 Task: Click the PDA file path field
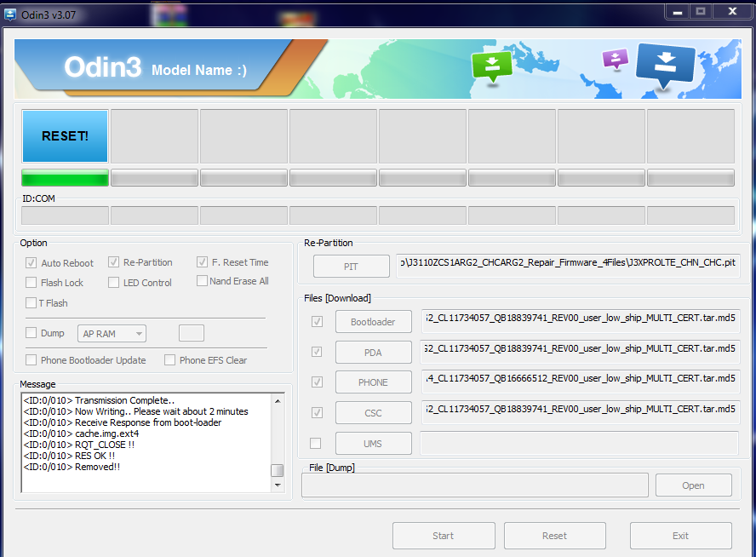pyautogui.click(x=580, y=352)
